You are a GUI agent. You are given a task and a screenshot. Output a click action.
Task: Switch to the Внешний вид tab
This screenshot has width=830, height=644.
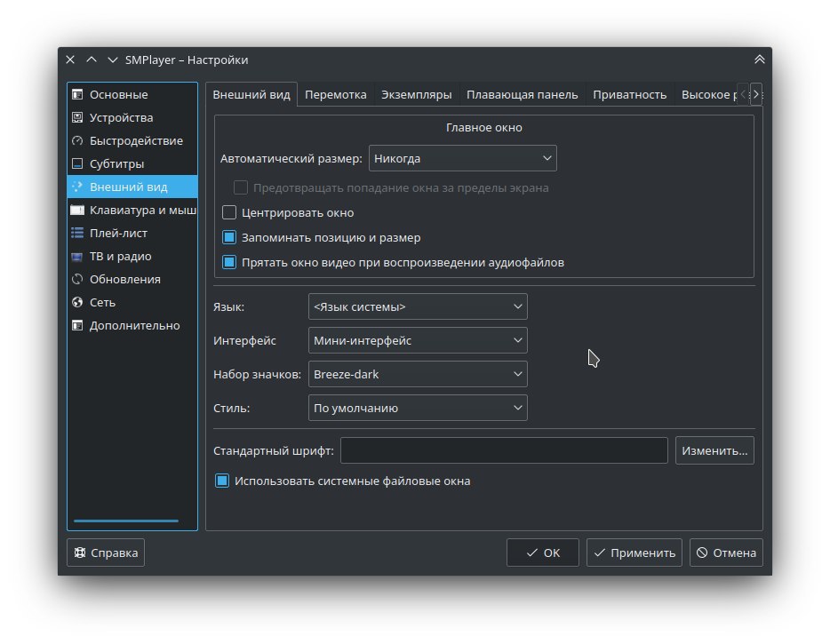(x=251, y=95)
